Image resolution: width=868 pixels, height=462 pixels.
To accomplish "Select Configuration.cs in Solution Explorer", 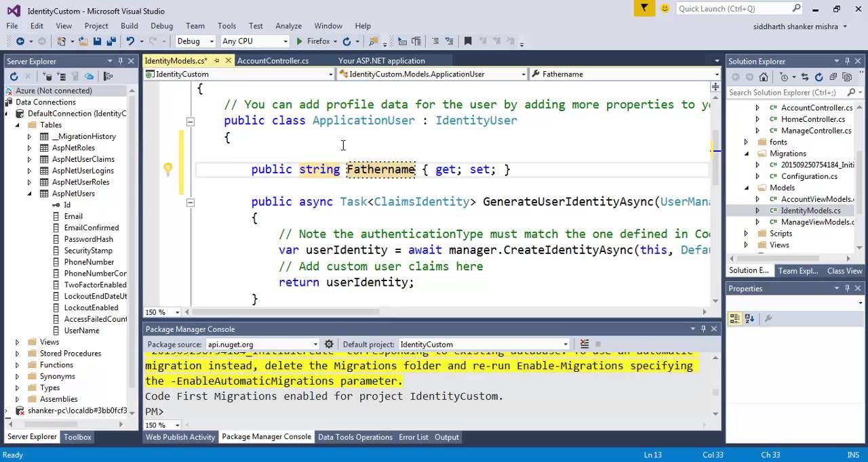I will (x=809, y=176).
